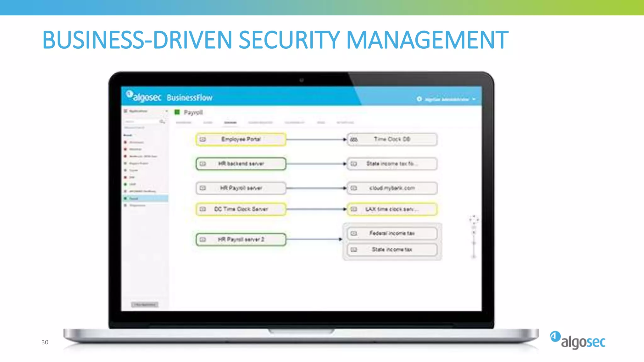Click the BusinessFlow product title in the header

[190, 98]
